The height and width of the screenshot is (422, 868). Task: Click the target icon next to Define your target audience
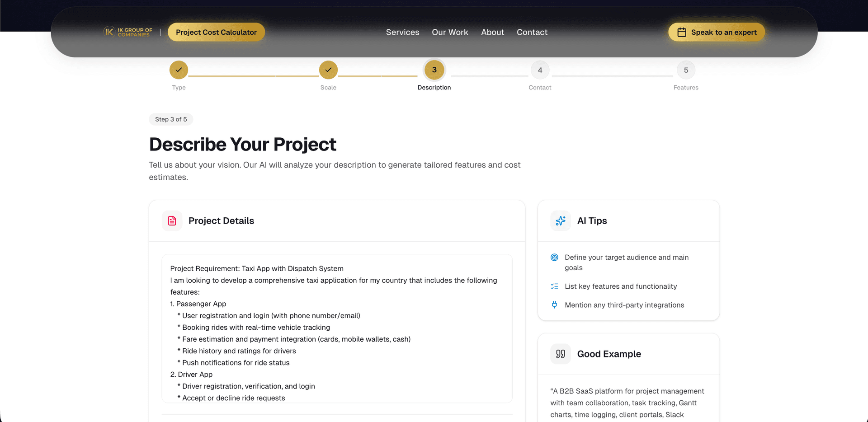(x=554, y=257)
